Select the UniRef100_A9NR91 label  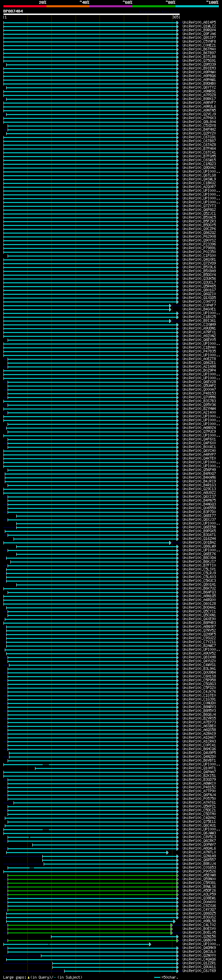[199, 91]
